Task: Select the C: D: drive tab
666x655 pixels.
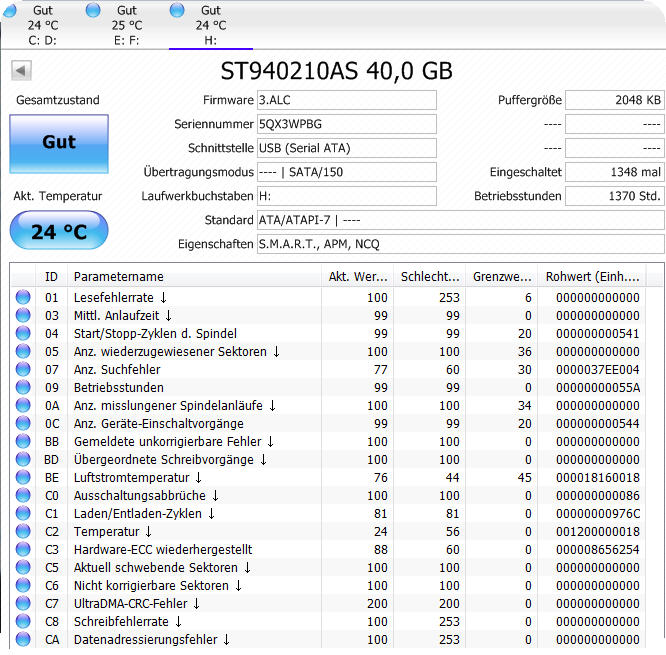Action: coord(42,25)
